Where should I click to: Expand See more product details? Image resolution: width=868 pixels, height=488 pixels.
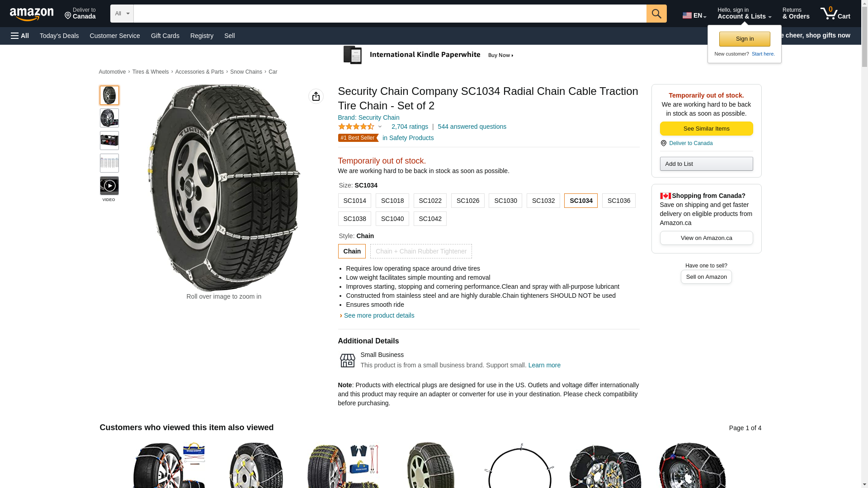click(379, 315)
